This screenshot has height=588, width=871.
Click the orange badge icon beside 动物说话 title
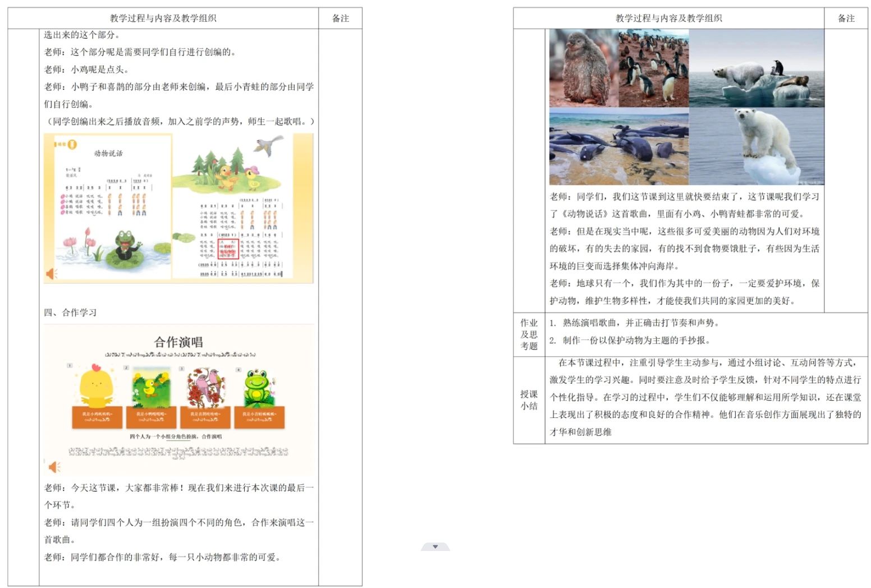[x=72, y=145]
